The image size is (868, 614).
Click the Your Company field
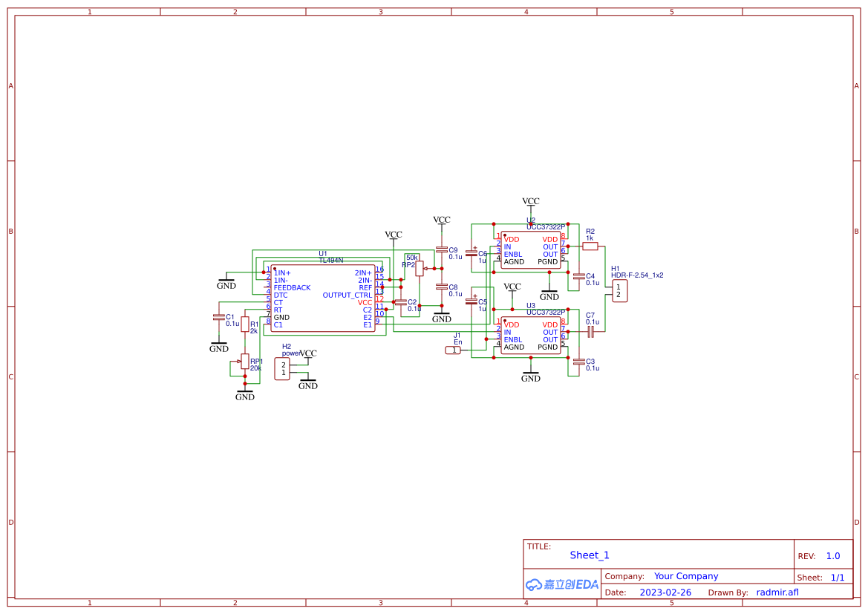point(686,575)
